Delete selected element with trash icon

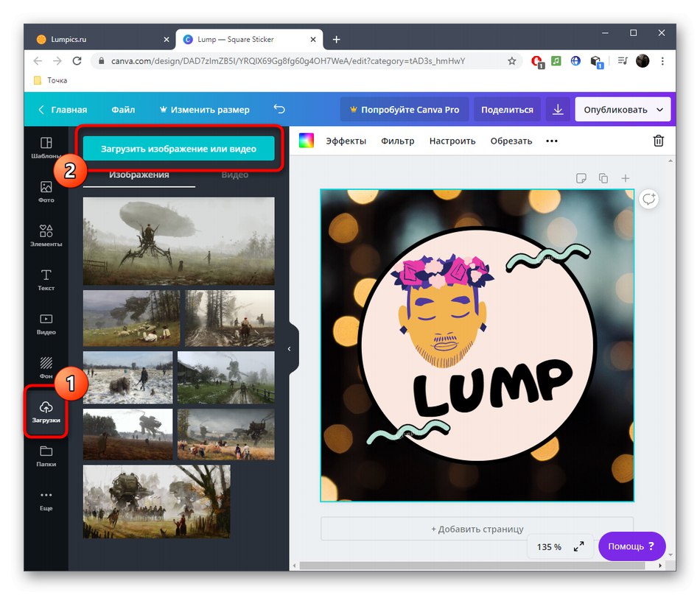click(659, 141)
